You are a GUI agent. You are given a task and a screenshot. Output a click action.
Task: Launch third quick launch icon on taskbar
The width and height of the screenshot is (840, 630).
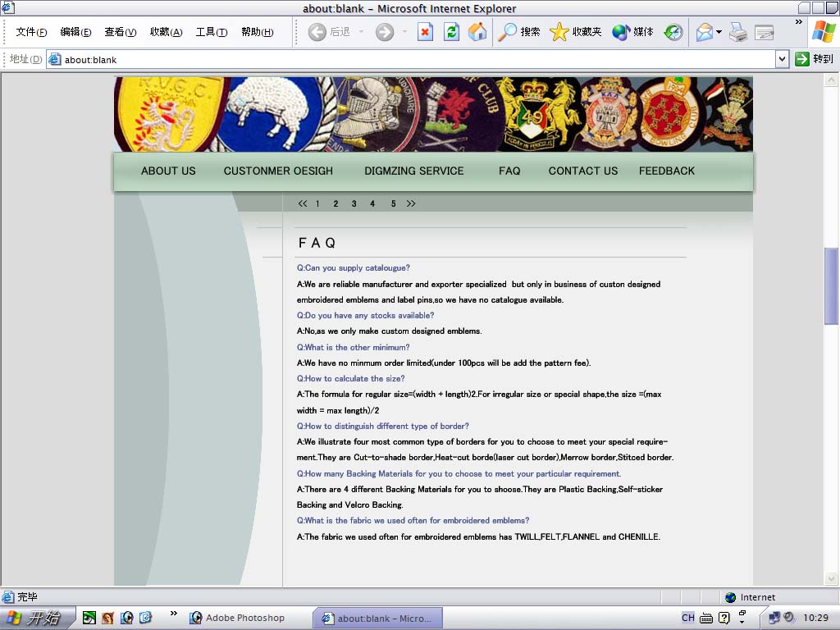coord(127,618)
